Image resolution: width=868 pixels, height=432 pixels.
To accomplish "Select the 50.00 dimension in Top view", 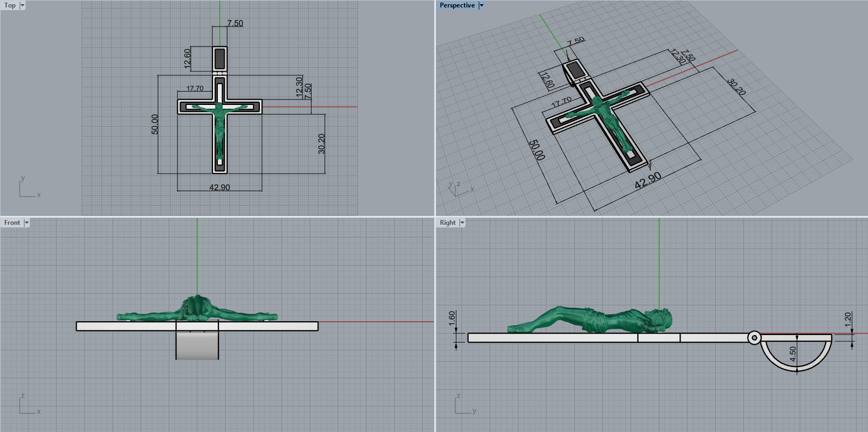I will 155,124.
